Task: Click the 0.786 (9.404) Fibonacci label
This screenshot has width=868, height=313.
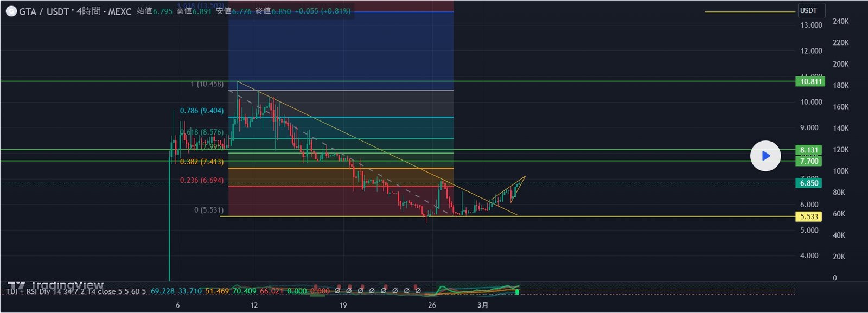Action: coord(201,111)
